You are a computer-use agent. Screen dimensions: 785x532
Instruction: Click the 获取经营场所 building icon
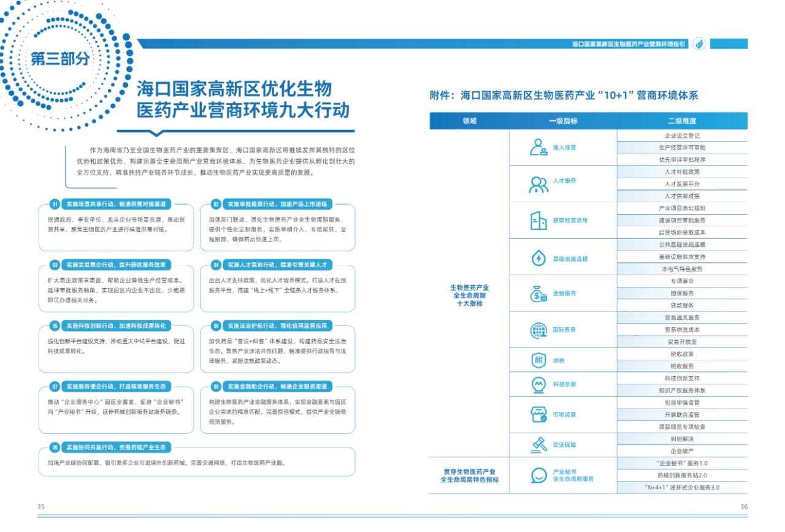[x=538, y=221]
